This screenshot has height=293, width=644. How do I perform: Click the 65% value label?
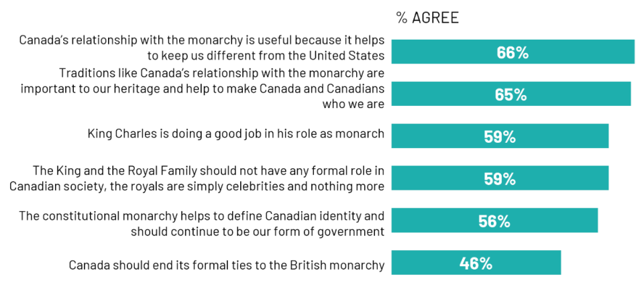point(511,95)
